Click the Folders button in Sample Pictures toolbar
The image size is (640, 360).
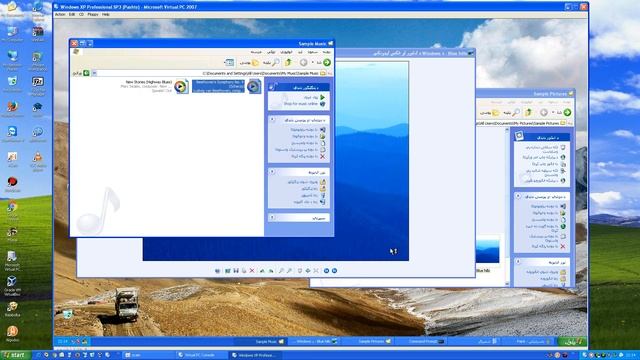(490, 112)
